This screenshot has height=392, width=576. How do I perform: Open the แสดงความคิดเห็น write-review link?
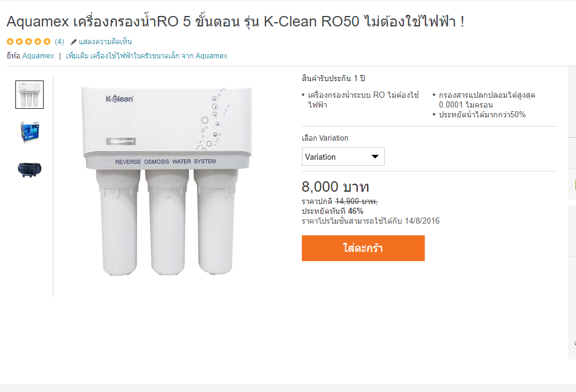105,42
